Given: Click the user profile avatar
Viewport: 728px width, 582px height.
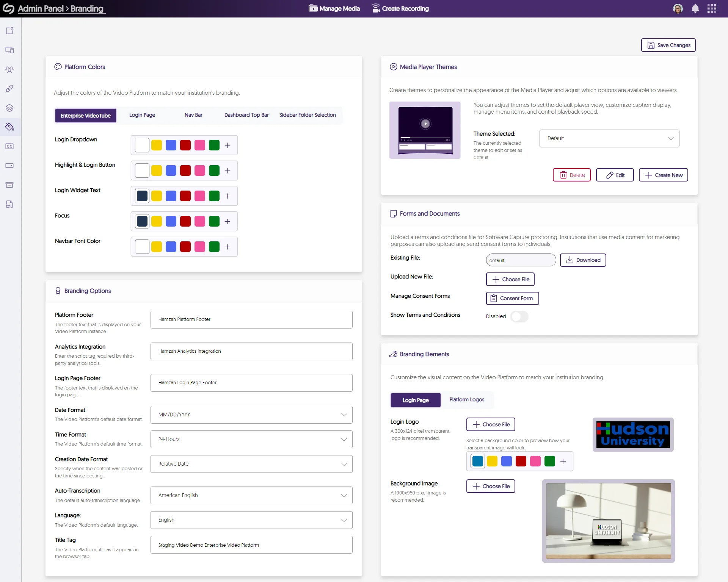Looking at the screenshot, I should [x=678, y=9].
